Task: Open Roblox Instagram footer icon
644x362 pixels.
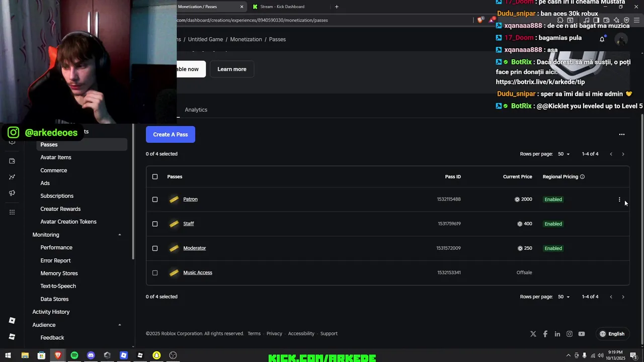Action: pyautogui.click(x=570, y=334)
